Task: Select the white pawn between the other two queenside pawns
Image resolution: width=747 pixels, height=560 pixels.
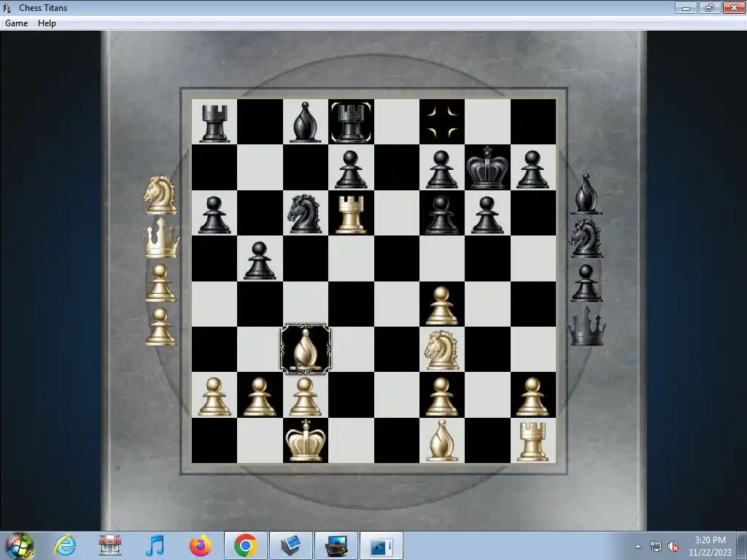Action: pos(260,397)
